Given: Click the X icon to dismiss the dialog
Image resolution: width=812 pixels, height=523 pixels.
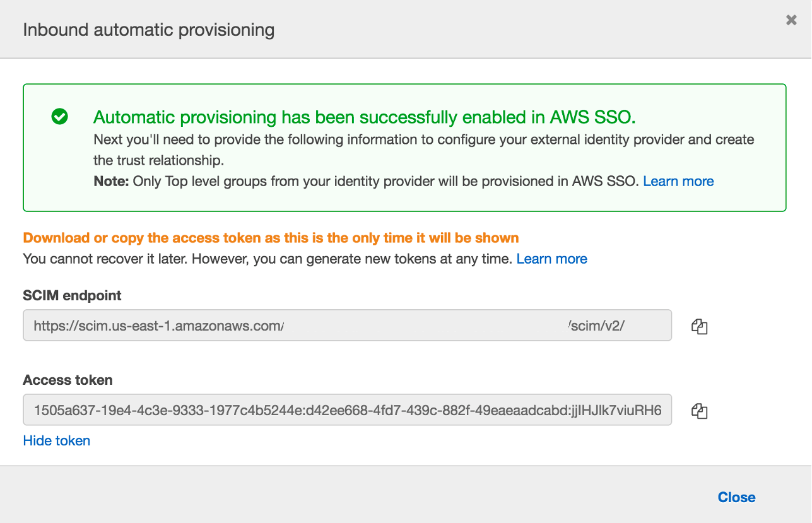Looking at the screenshot, I should pos(791,20).
